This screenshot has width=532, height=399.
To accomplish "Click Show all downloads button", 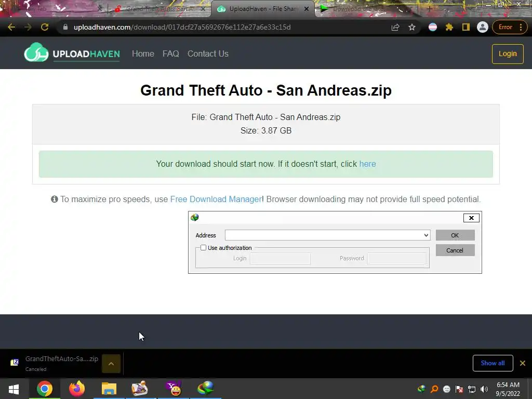I will point(493,363).
